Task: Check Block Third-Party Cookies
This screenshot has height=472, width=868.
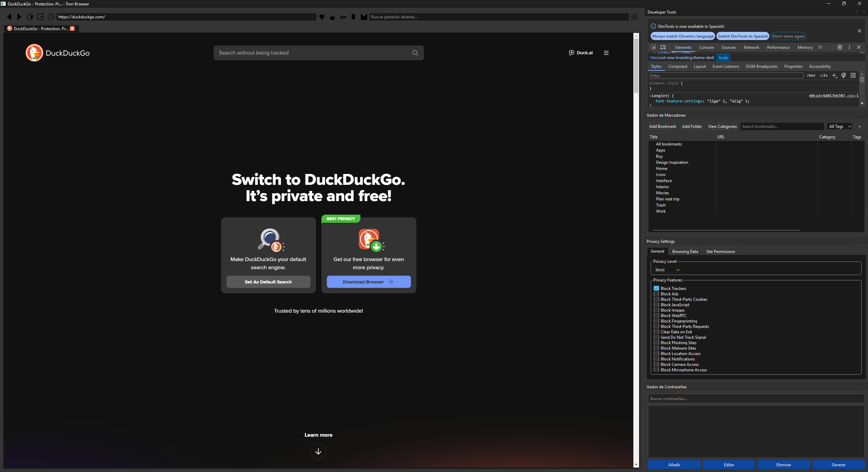Action: (656, 299)
